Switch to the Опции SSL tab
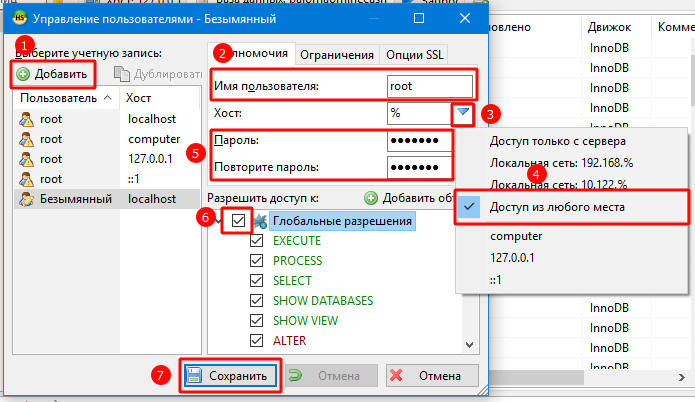 click(414, 55)
